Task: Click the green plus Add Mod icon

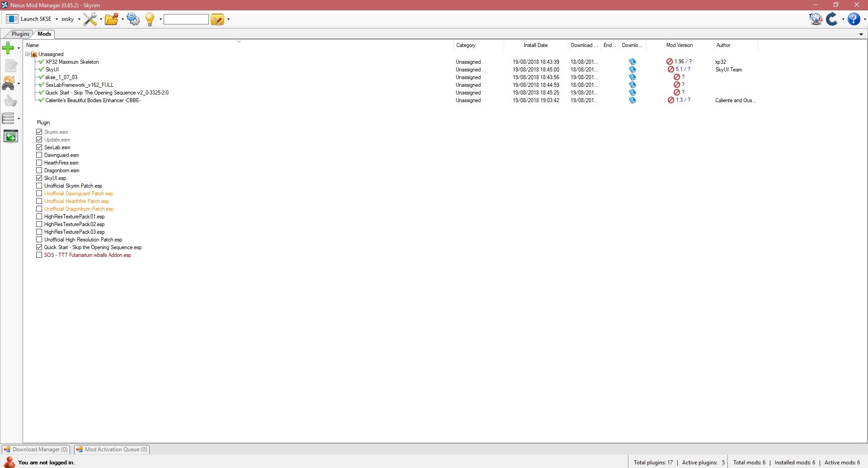Action: coord(8,47)
